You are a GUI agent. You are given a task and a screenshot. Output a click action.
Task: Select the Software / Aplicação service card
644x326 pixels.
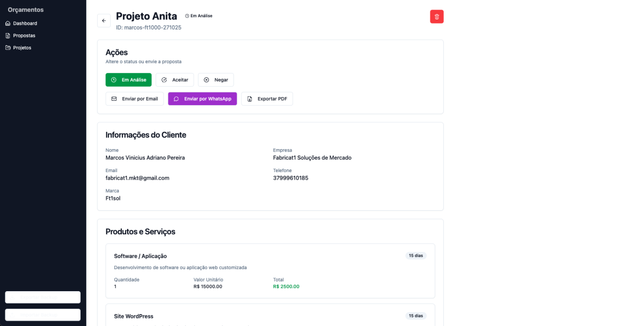(x=270, y=271)
